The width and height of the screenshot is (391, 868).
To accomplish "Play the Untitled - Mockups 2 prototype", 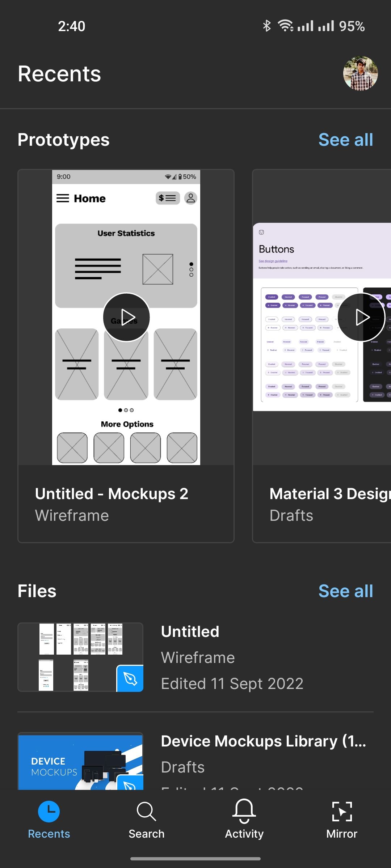I will tap(126, 317).
